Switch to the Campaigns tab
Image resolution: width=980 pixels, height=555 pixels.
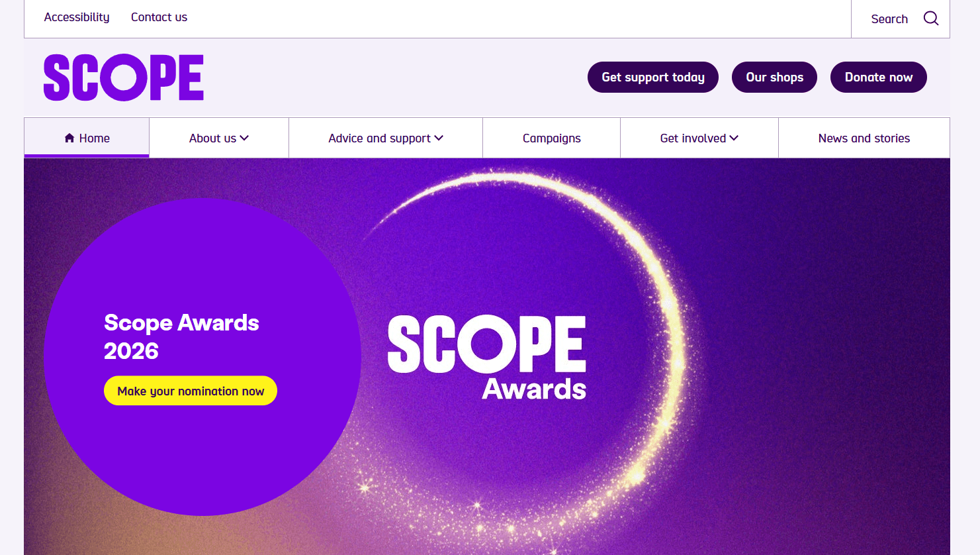(551, 138)
